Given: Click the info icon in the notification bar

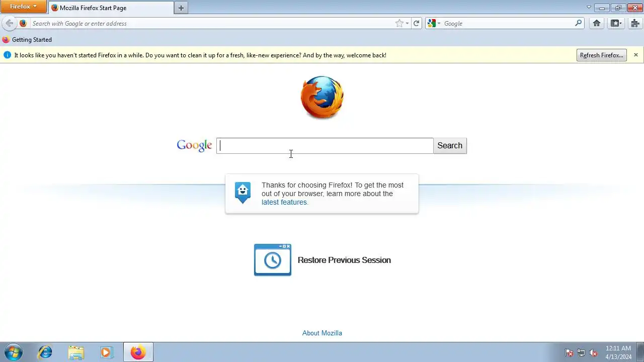Looking at the screenshot, I should pos(7,55).
